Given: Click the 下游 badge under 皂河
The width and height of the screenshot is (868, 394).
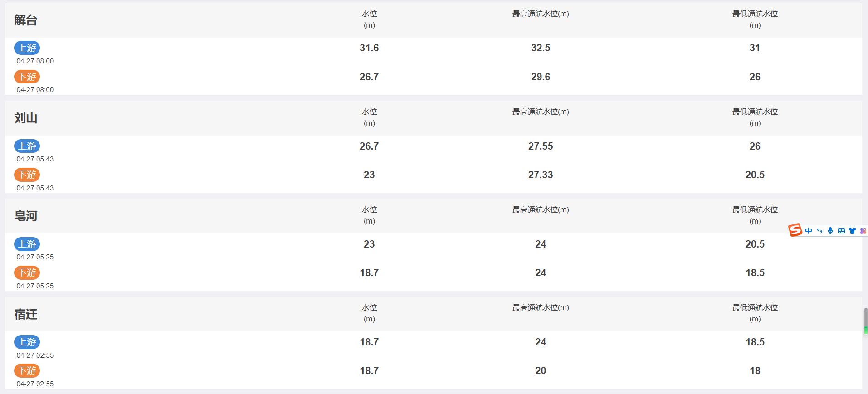Looking at the screenshot, I should tap(27, 272).
